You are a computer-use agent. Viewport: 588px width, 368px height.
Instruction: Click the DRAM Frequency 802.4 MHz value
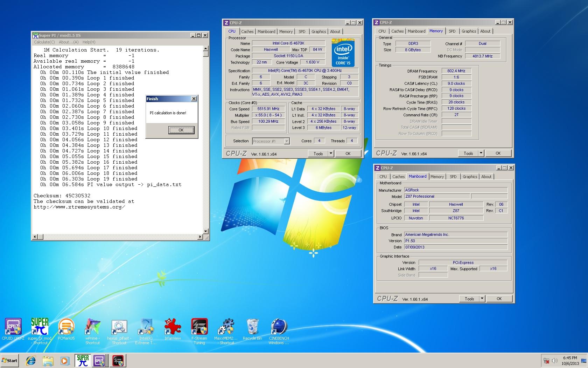click(456, 71)
